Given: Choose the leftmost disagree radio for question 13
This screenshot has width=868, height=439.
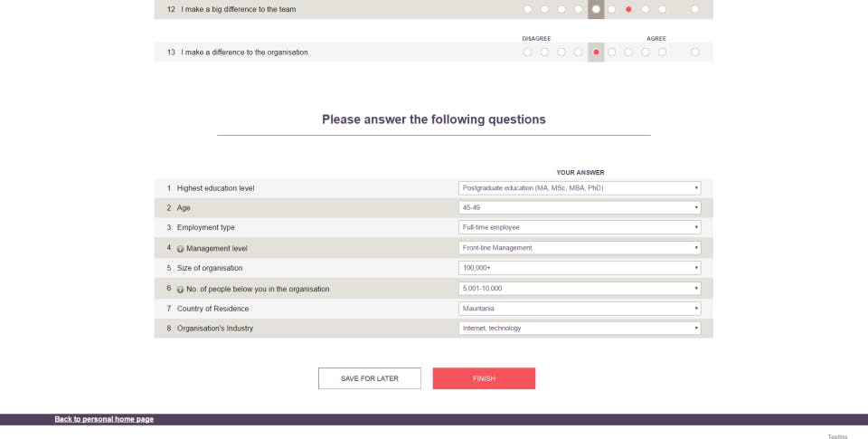Looking at the screenshot, I should tap(527, 52).
